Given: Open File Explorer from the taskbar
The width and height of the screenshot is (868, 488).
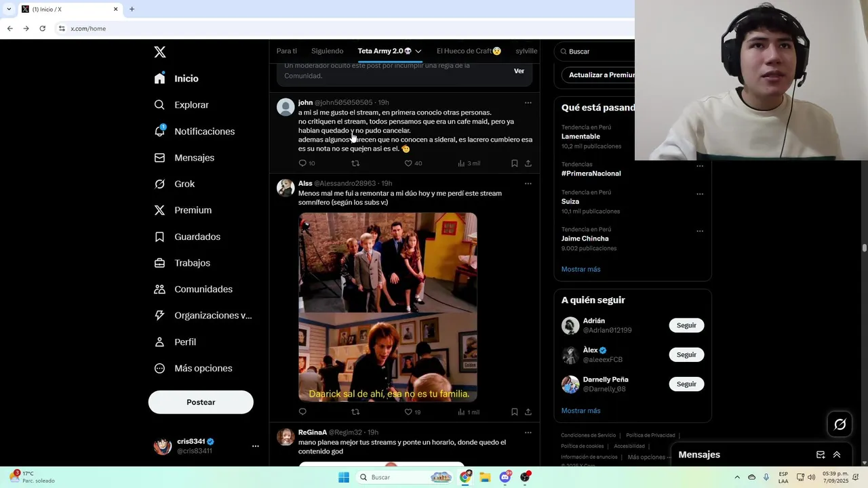Looking at the screenshot, I should [485, 477].
